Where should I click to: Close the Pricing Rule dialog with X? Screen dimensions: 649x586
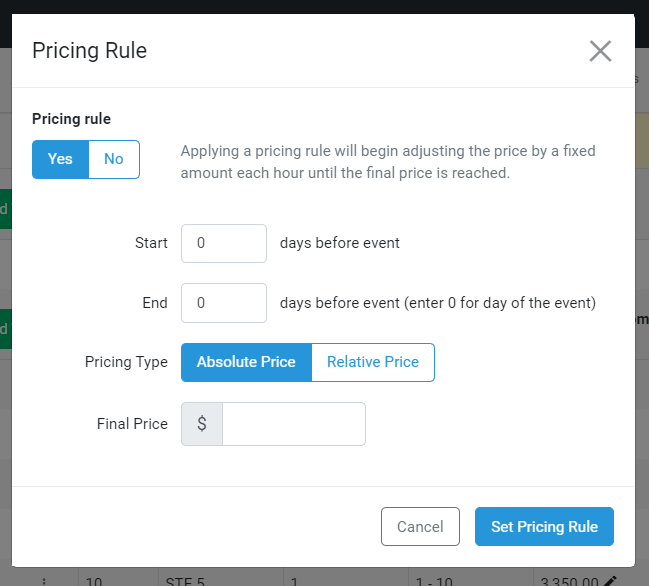click(x=600, y=51)
